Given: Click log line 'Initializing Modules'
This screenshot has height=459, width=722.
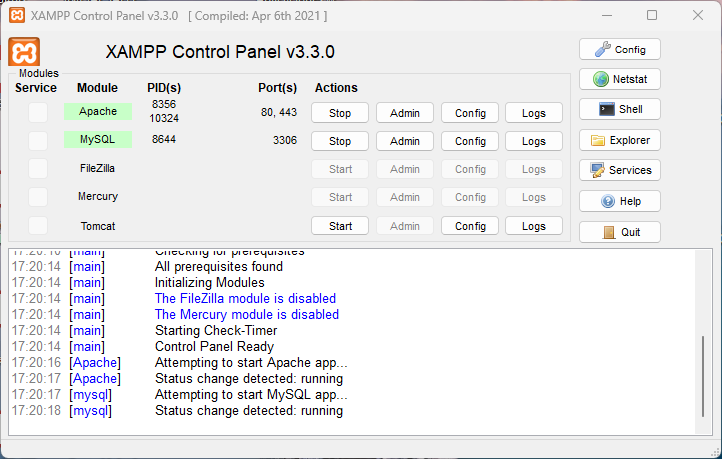Looking at the screenshot, I should tap(210, 282).
